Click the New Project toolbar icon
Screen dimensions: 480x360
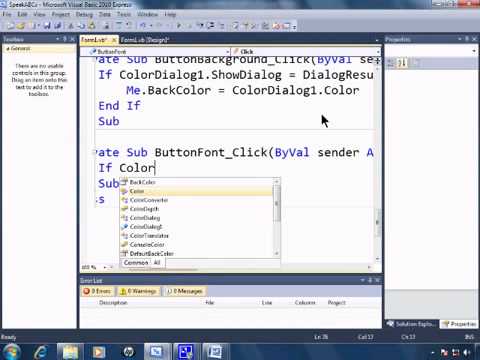(x=11, y=26)
